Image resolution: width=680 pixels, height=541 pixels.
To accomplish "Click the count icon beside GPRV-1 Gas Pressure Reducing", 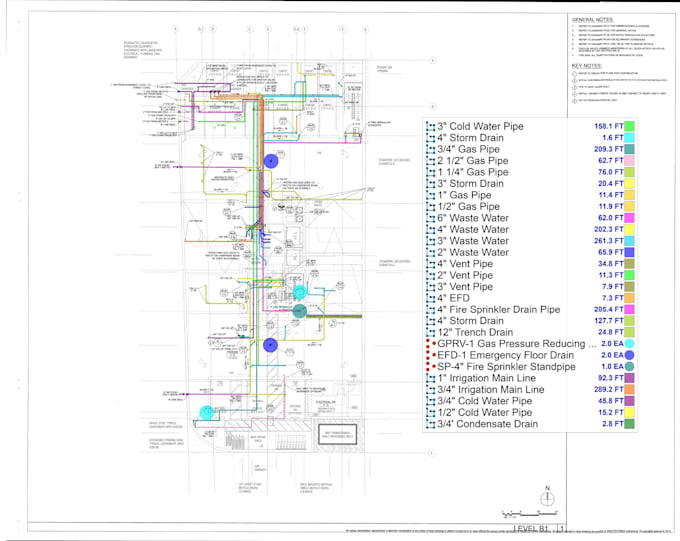I will (431, 344).
